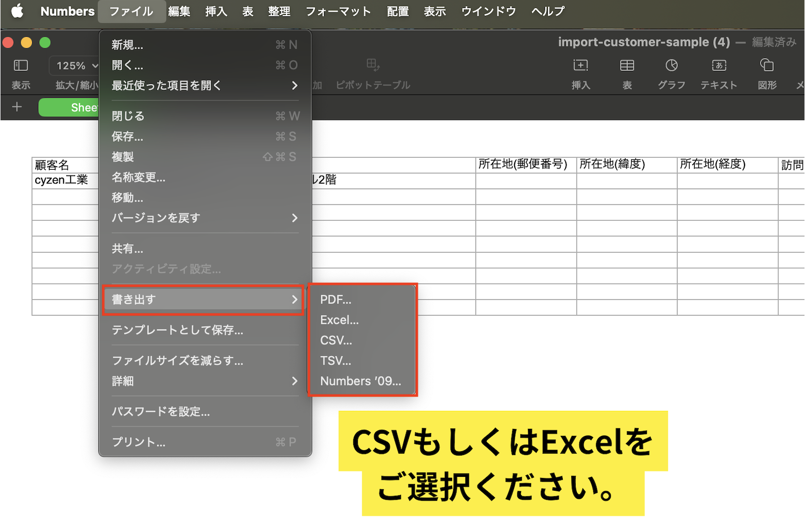Image resolution: width=806 pixels, height=532 pixels.
Task: Open the 整理 menu
Action: 279,11
